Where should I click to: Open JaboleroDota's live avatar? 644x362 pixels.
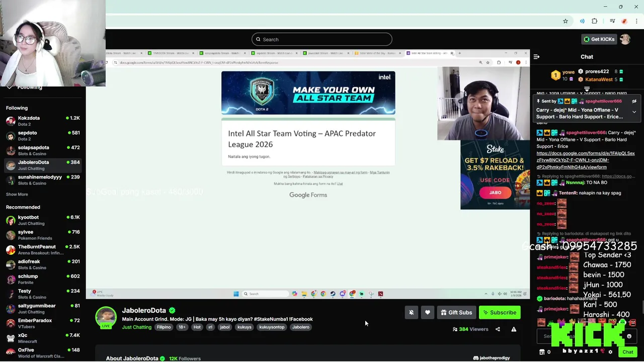pos(106,317)
